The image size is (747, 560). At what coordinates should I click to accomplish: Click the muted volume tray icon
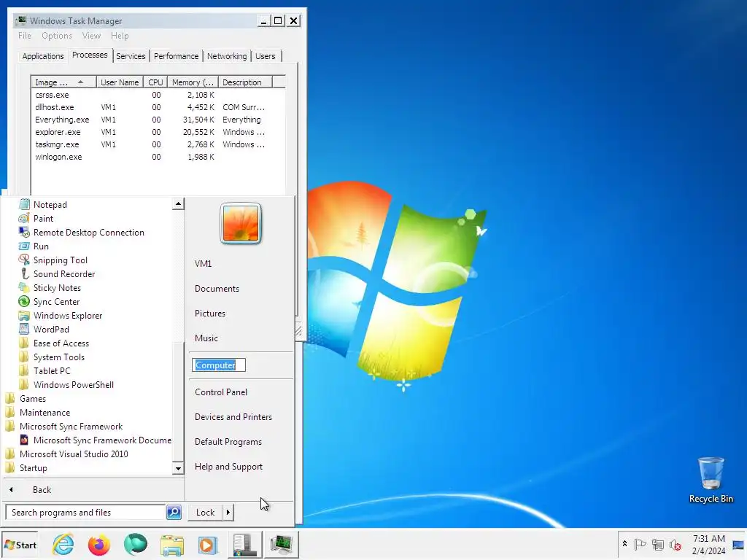675,544
